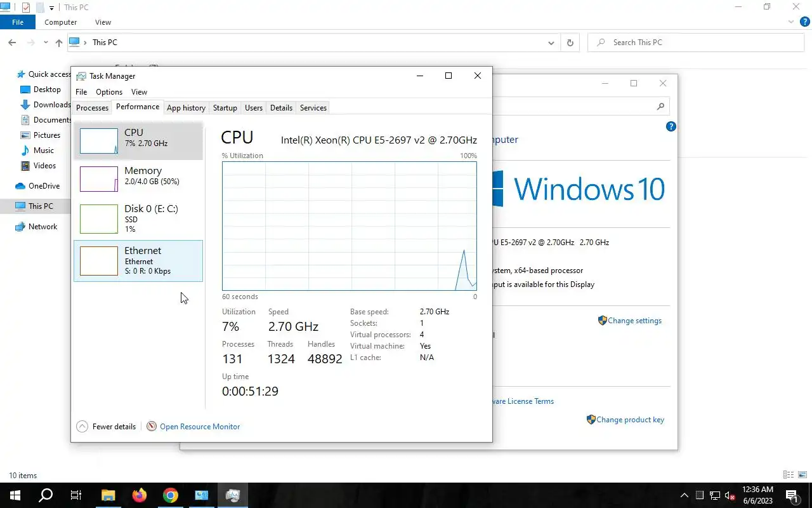
Task: Switch to the Details tab
Action: (x=281, y=108)
